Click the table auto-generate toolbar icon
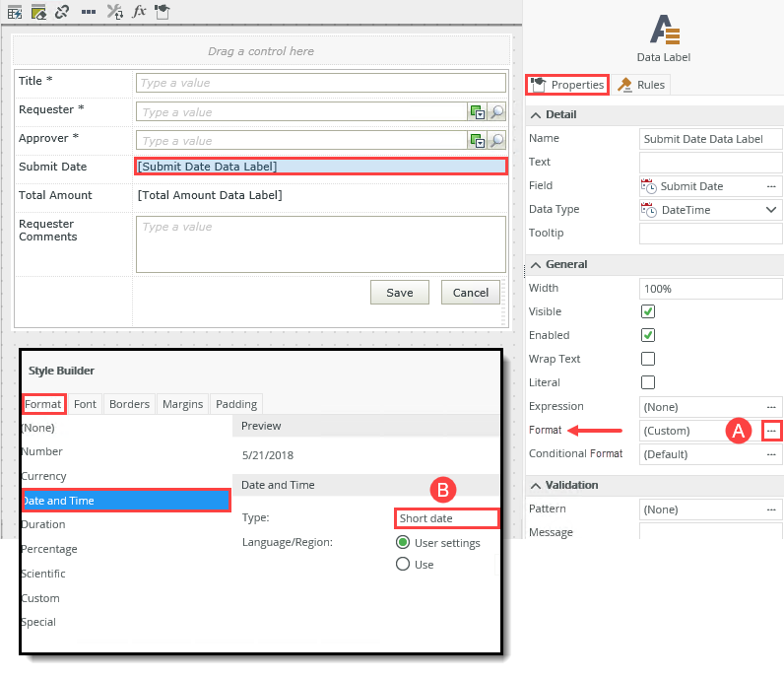This screenshot has height=679, width=784. 15,12
